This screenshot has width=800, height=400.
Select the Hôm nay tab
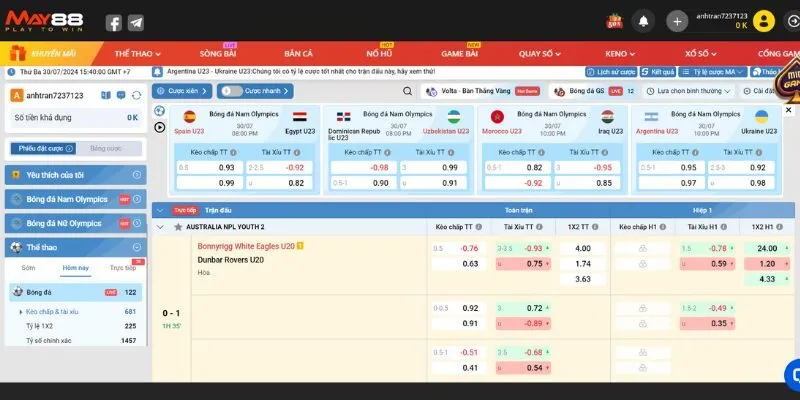click(75, 268)
